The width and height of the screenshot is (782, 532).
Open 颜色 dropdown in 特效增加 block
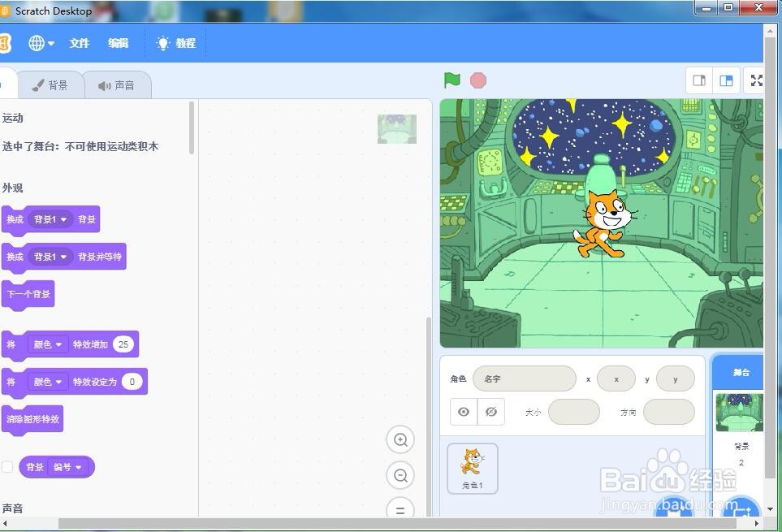pyautogui.click(x=47, y=344)
